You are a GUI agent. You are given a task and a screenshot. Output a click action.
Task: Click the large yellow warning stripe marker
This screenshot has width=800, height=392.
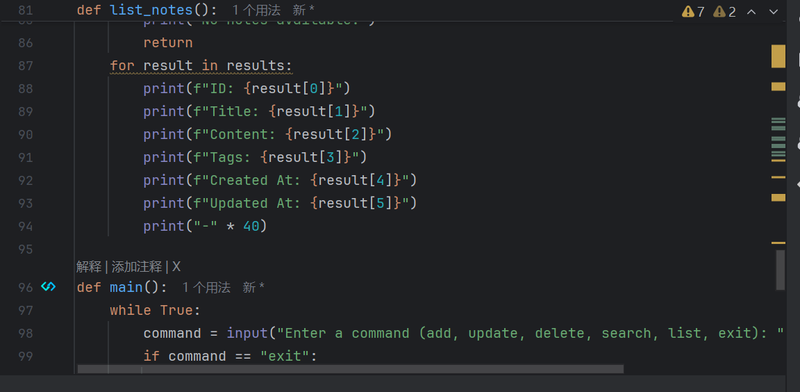tap(778, 56)
